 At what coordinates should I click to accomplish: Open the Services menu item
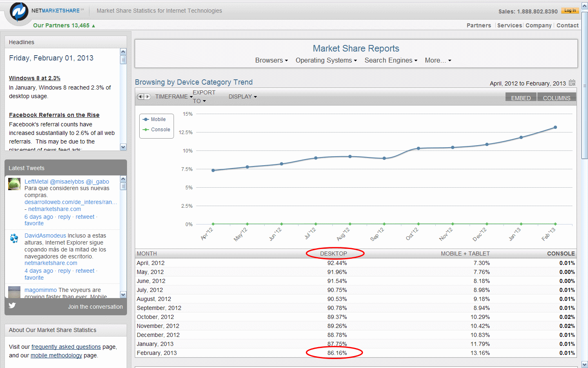click(509, 25)
